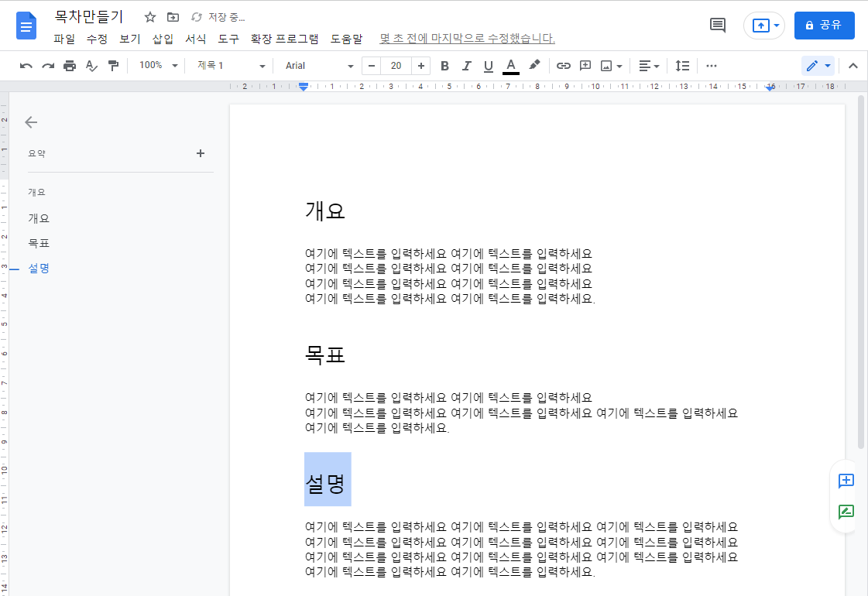Insert a link
Image resolution: width=868 pixels, height=596 pixels.
coord(564,66)
